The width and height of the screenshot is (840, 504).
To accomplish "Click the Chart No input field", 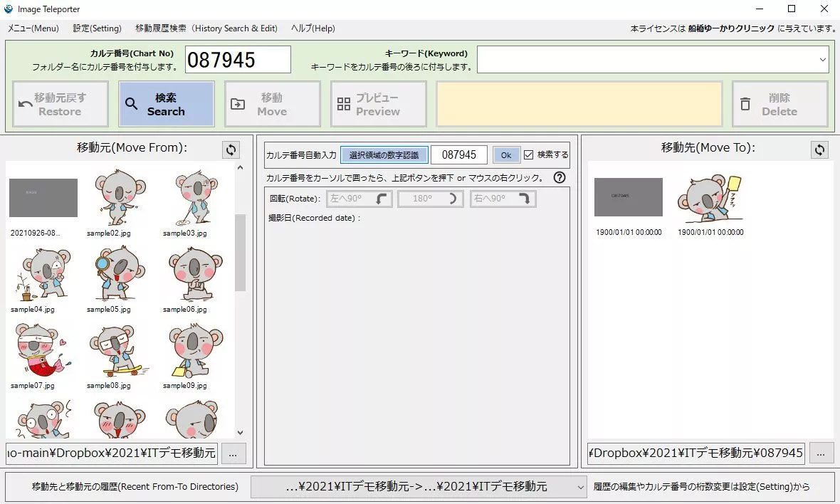I will click(x=238, y=60).
